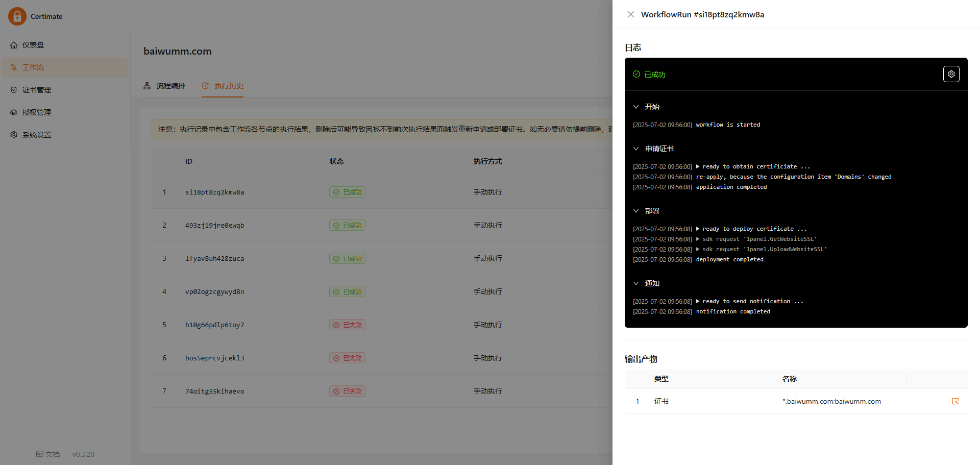Select the 执行历史 tab
Screen dimensions: 980x465
coord(223,86)
